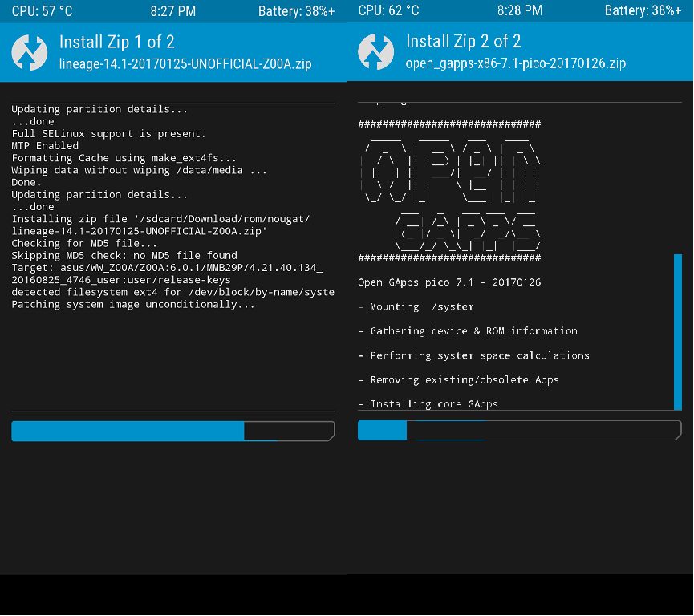Viewport: 694px width, 616px height.
Task: Click 'Battery: 38%+' on left screen
Action: click(297, 11)
